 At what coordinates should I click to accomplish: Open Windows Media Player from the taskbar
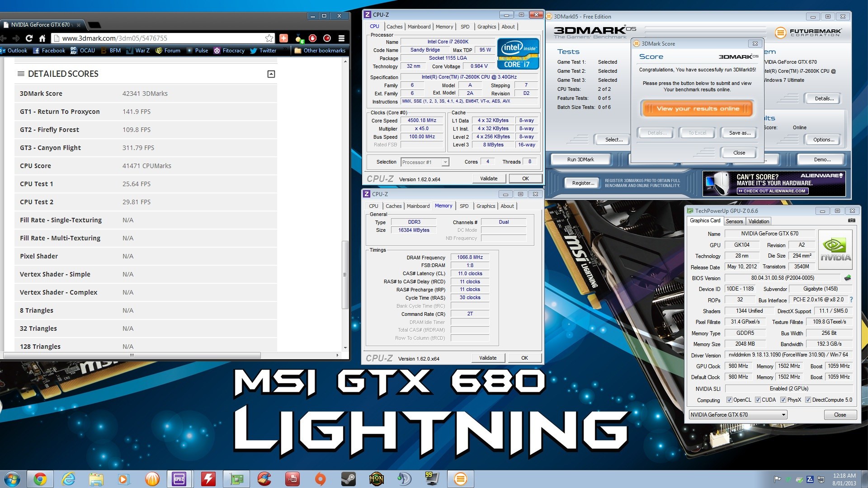124,479
